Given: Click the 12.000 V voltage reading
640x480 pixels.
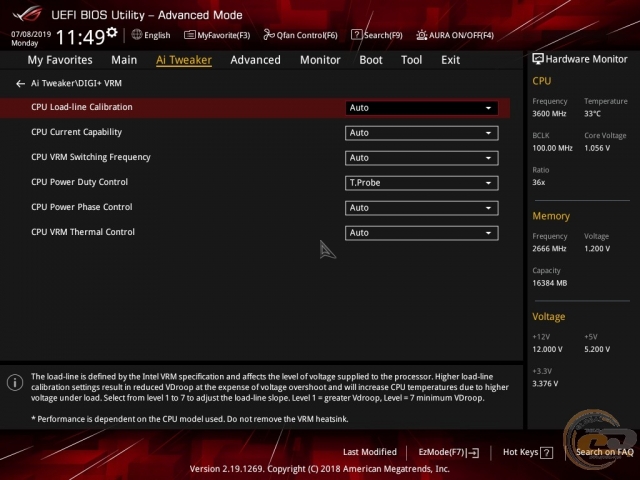Looking at the screenshot, I should click(x=547, y=349).
